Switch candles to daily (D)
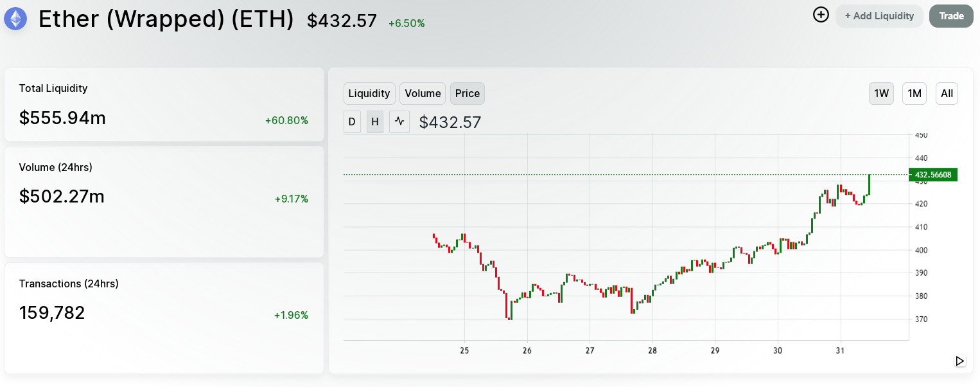980x387 pixels. click(352, 122)
